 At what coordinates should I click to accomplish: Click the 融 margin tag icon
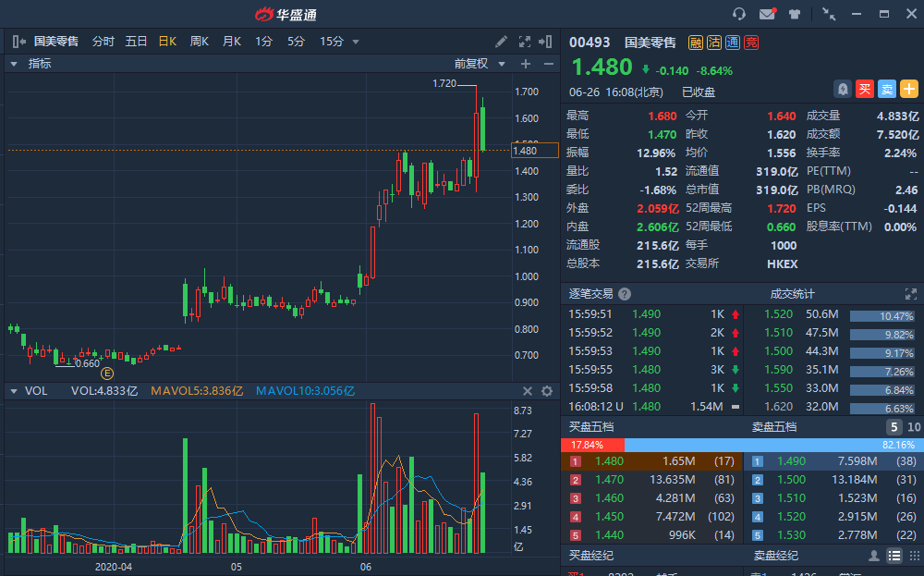696,43
